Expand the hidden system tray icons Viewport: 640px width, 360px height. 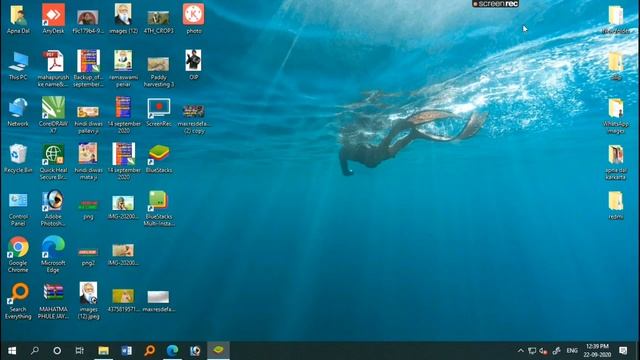[x=520, y=351]
